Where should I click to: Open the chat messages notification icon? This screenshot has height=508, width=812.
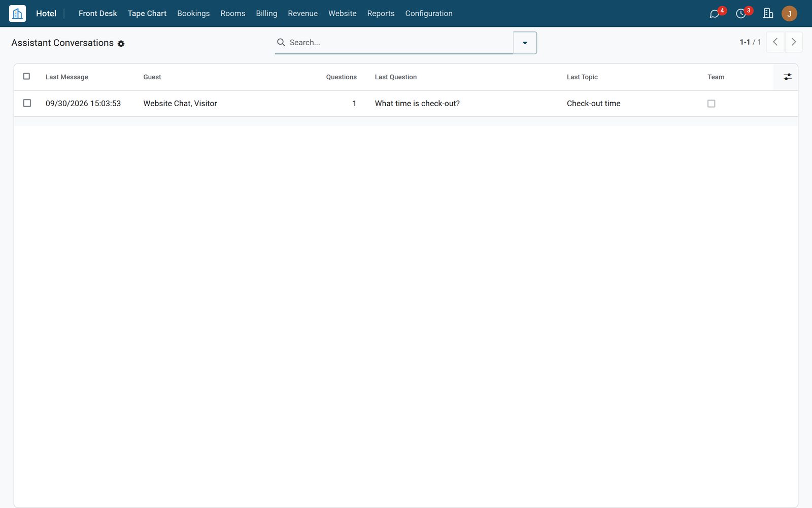tap(715, 14)
